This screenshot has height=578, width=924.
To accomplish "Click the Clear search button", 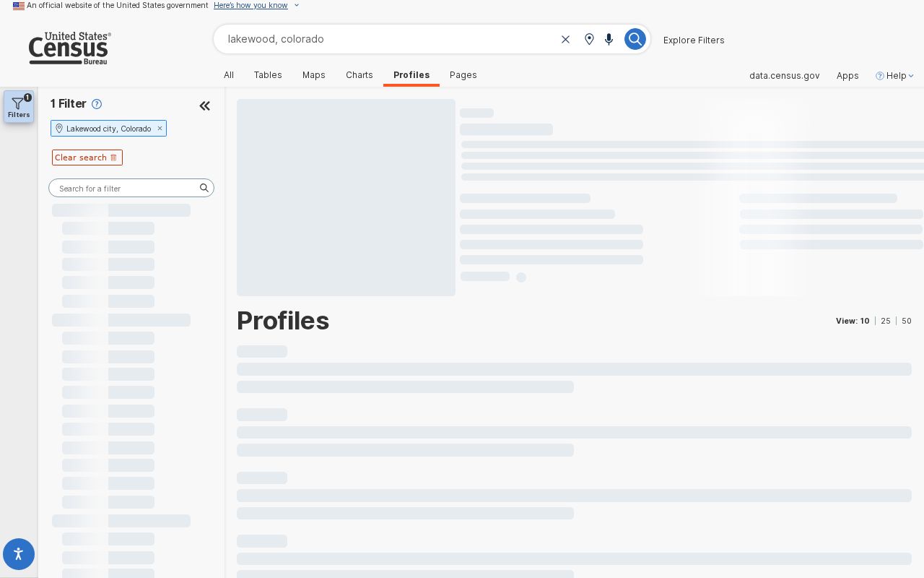I will coord(87,158).
